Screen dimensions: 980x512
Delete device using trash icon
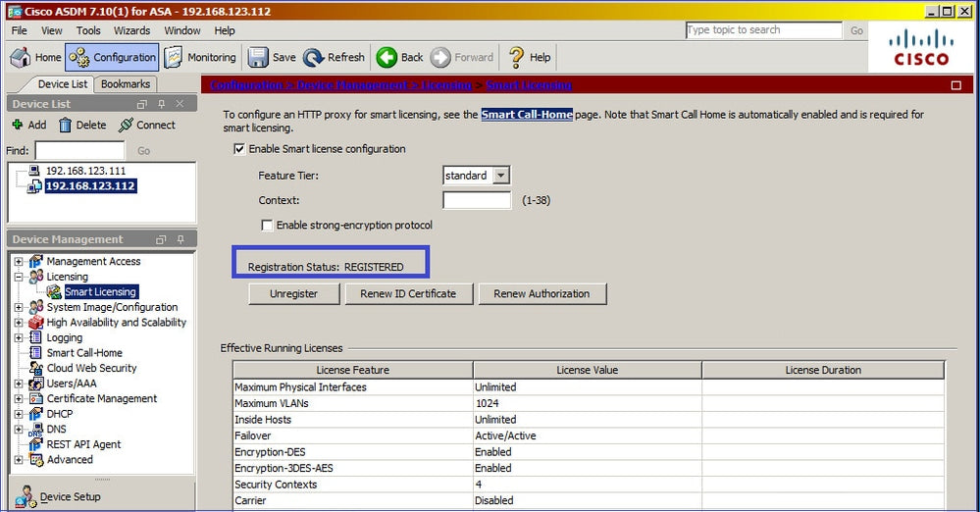(66, 126)
